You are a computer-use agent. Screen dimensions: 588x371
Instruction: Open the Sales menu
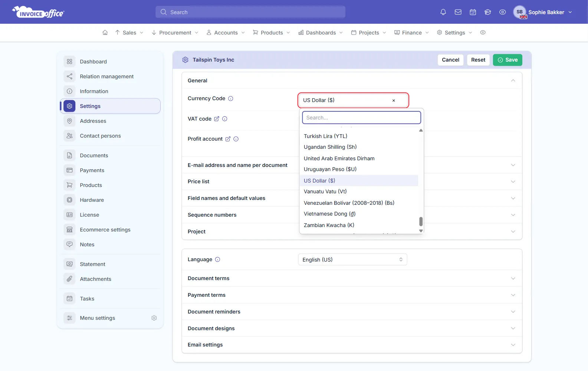[x=129, y=33]
